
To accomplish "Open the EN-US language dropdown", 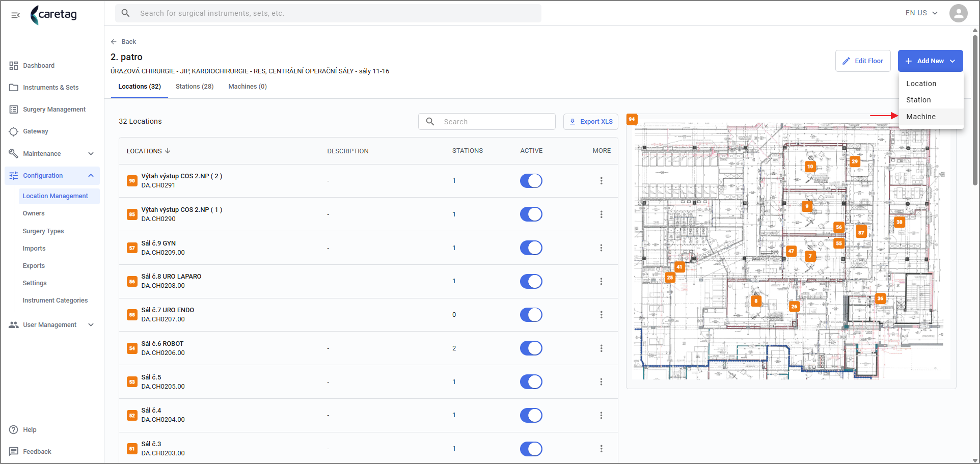I will pyautogui.click(x=921, y=13).
